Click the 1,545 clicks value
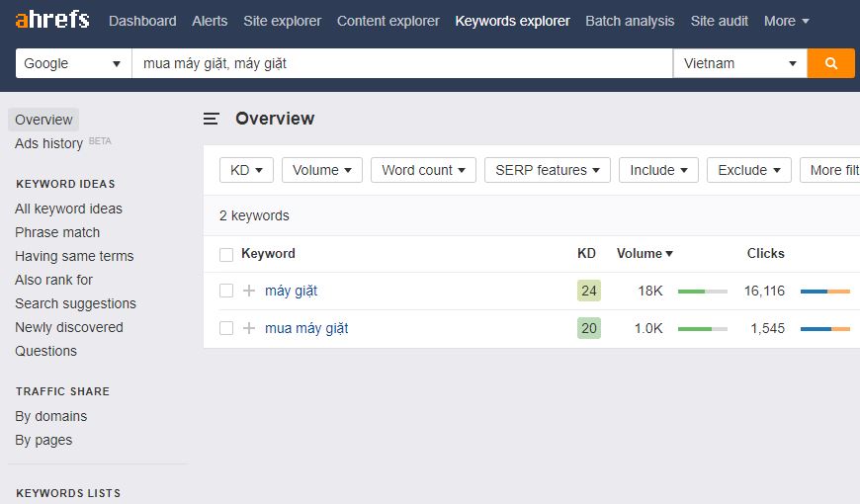Image resolution: width=860 pixels, height=504 pixels. click(x=767, y=328)
